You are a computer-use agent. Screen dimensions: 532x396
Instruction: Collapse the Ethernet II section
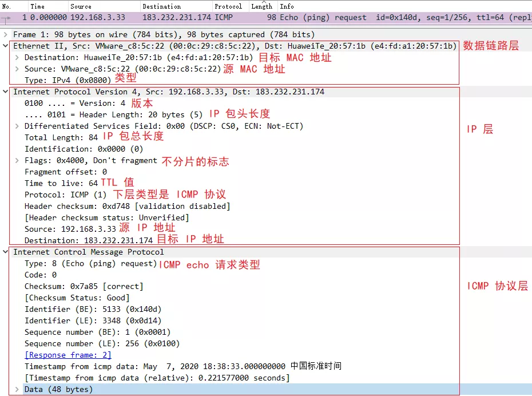coord(5,45)
